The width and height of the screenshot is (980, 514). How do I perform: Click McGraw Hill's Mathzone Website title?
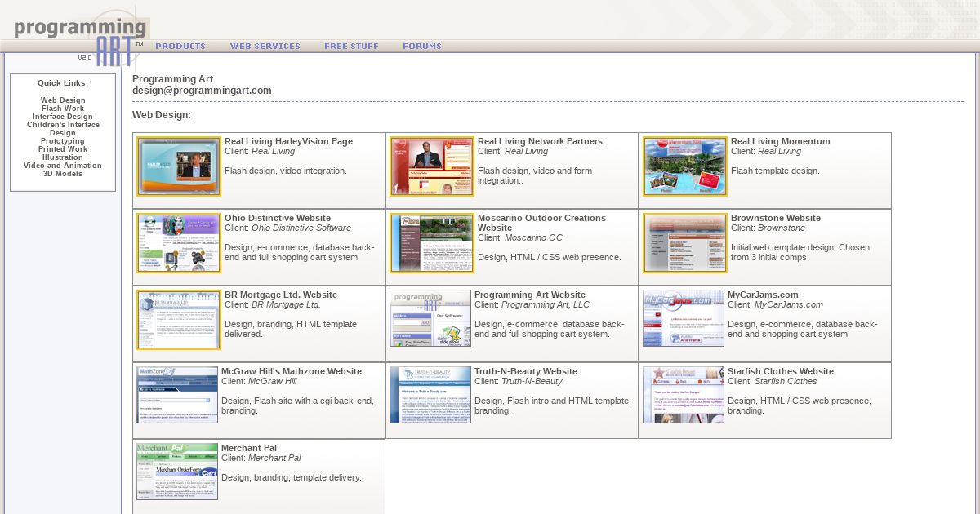click(292, 371)
